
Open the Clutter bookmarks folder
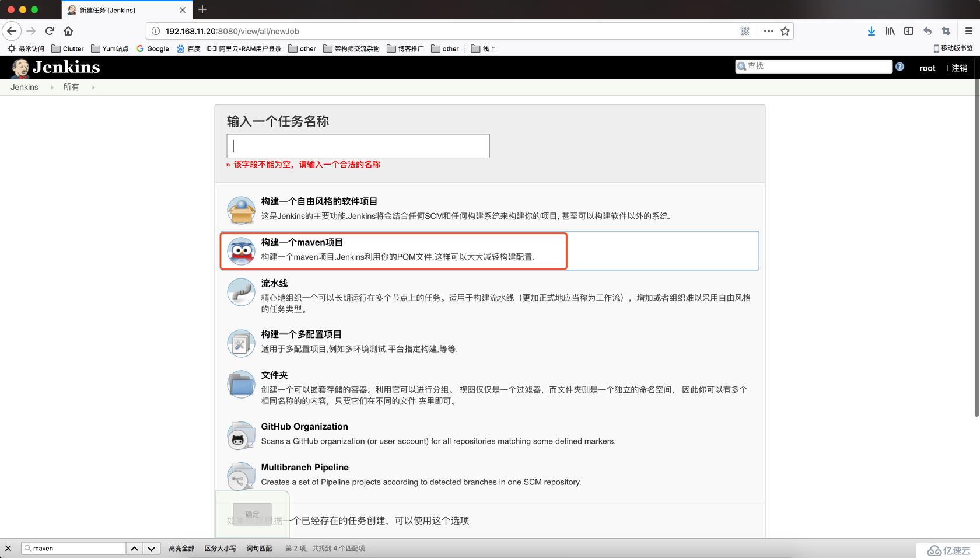[68, 48]
